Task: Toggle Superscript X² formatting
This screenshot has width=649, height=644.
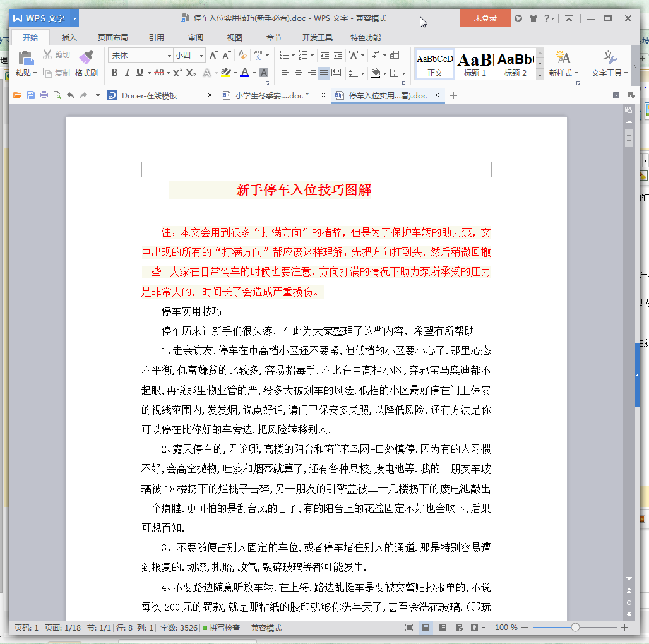Action: [x=177, y=73]
